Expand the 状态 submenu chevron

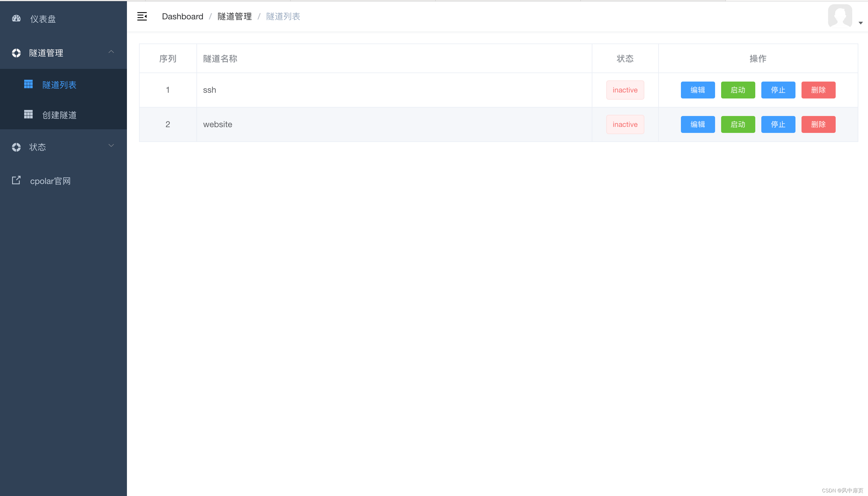pos(111,146)
